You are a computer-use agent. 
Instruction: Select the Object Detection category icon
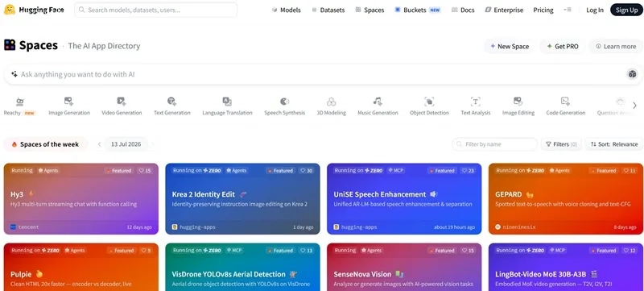pyautogui.click(x=429, y=101)
